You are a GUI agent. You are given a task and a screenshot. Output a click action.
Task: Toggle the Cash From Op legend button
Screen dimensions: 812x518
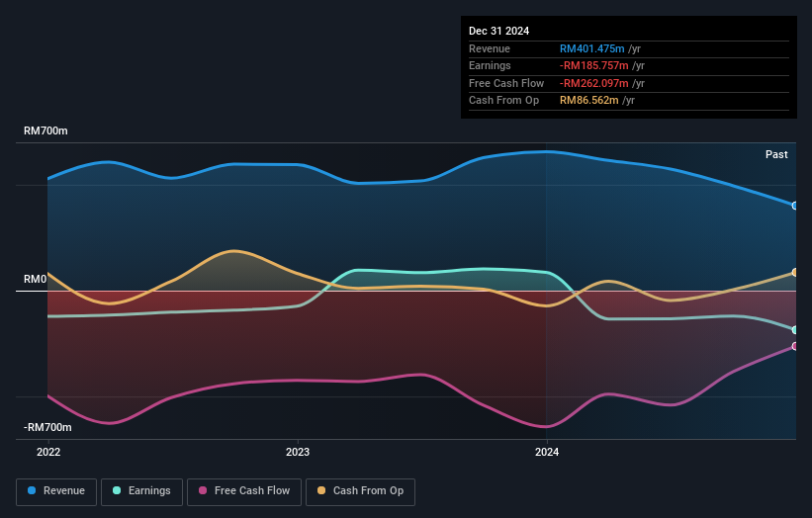tap(360, 491)
